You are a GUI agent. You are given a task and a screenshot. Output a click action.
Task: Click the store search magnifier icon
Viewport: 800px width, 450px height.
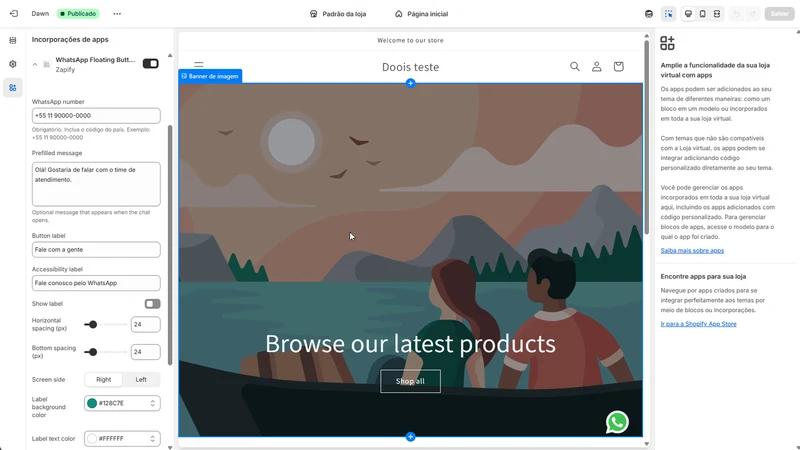574,66
